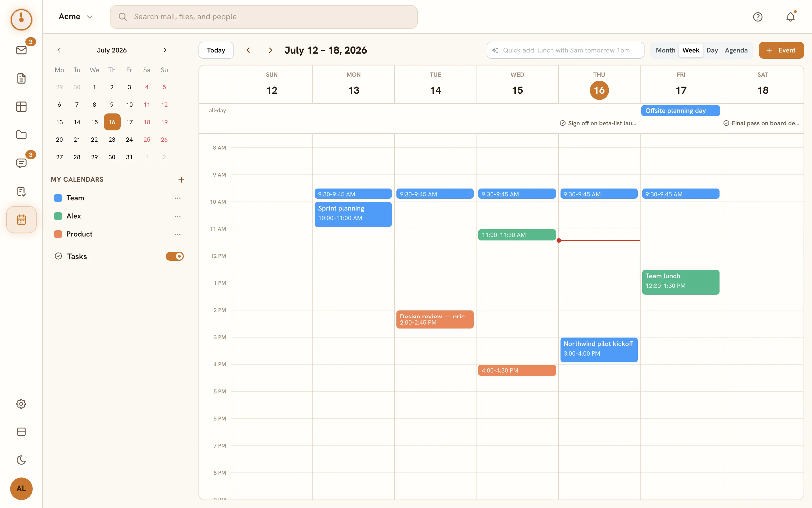Switch to Day view

pos(712,51)
